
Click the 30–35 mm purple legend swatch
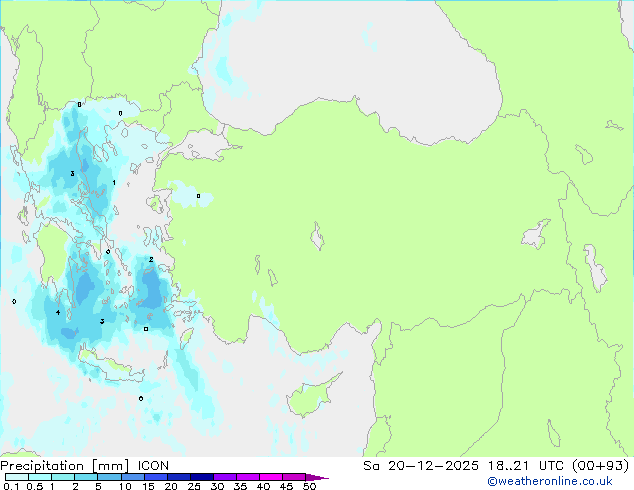225,477
